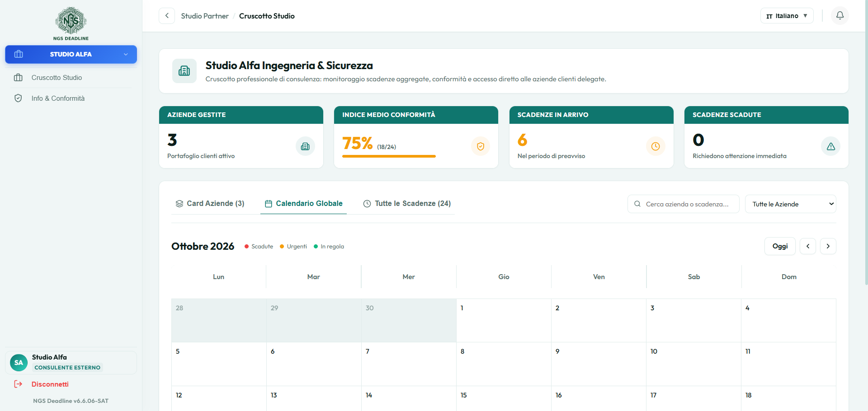Click the SA avatar circle
The width and height of the screenshot is (868, 411).
pyautogui.click(x=19, y=363)
